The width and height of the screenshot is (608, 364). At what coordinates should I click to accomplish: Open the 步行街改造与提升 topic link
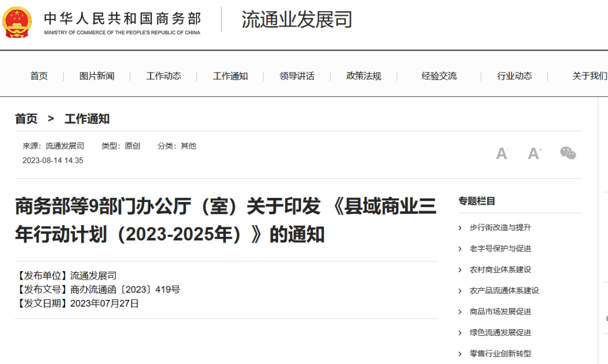pyautogui.click(x=500, y=227)
